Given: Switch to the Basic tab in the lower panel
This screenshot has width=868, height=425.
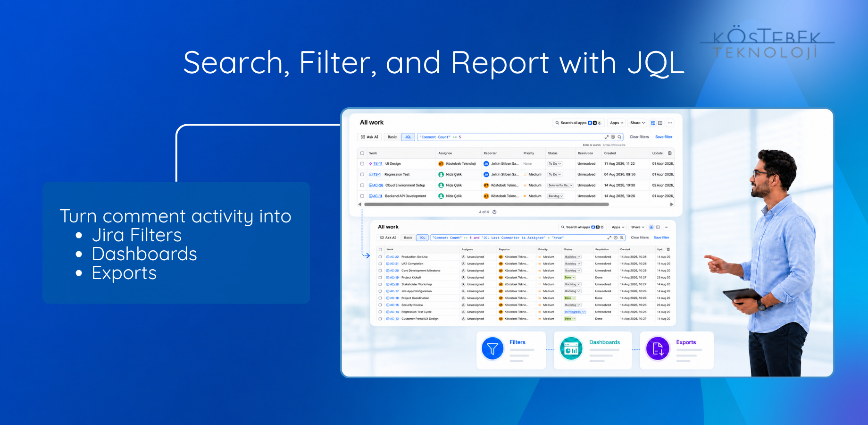Looking at the screenshot, I should pyautogui.click(x=408, y=238).
